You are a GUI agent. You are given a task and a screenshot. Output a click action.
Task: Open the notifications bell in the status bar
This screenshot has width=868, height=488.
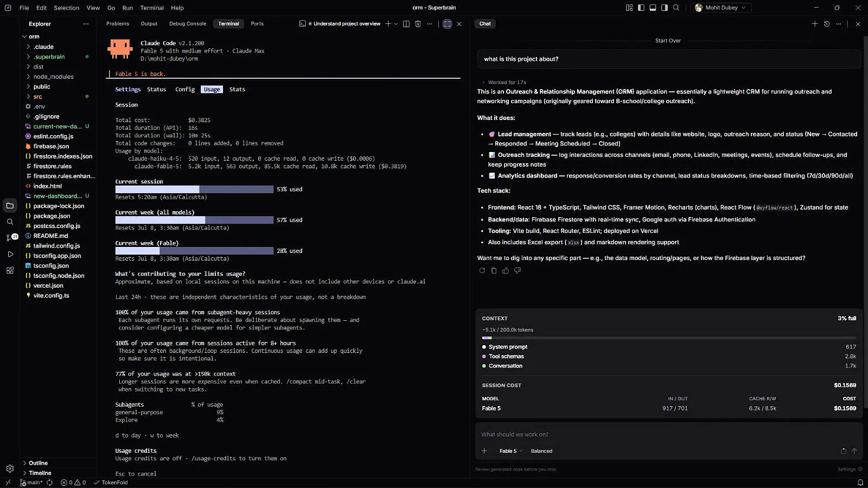tap(860, 483)
